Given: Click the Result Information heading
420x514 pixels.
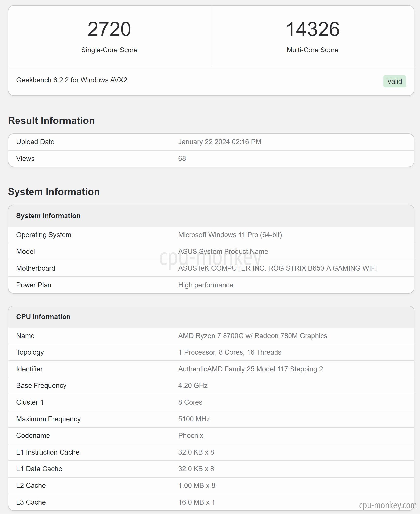Looking at the screenshot, I should (51, 120).
